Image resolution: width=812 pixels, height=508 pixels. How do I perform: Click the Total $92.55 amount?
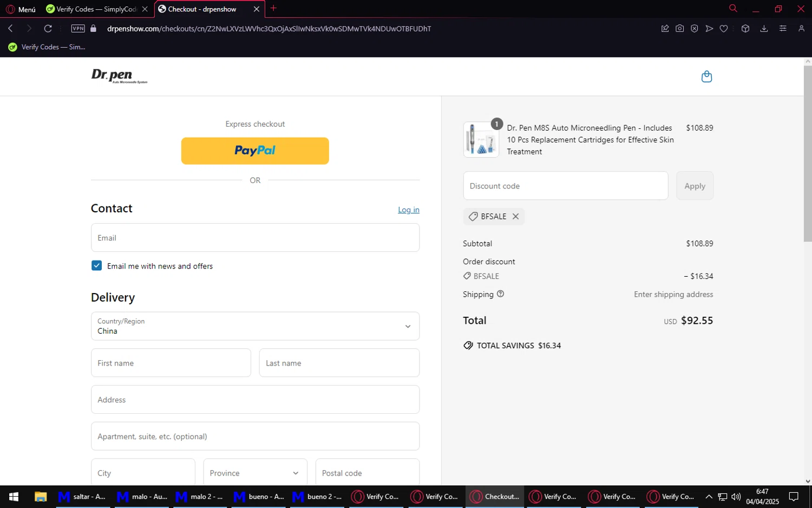pos(697,321)
